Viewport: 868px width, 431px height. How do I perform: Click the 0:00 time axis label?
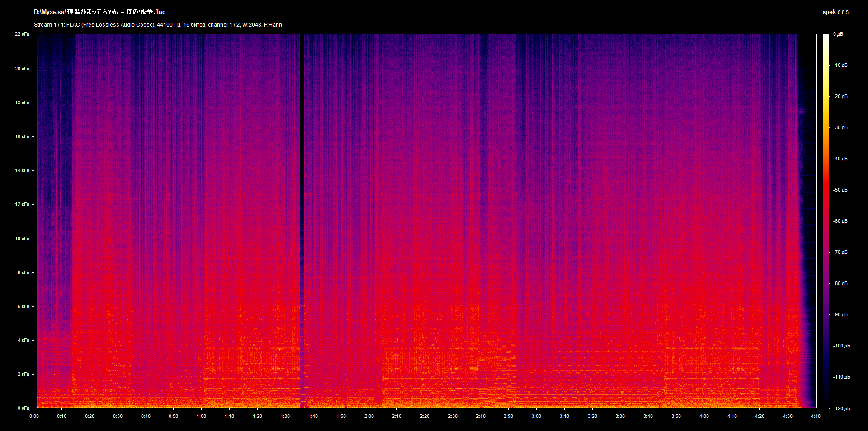pos(34,416)
